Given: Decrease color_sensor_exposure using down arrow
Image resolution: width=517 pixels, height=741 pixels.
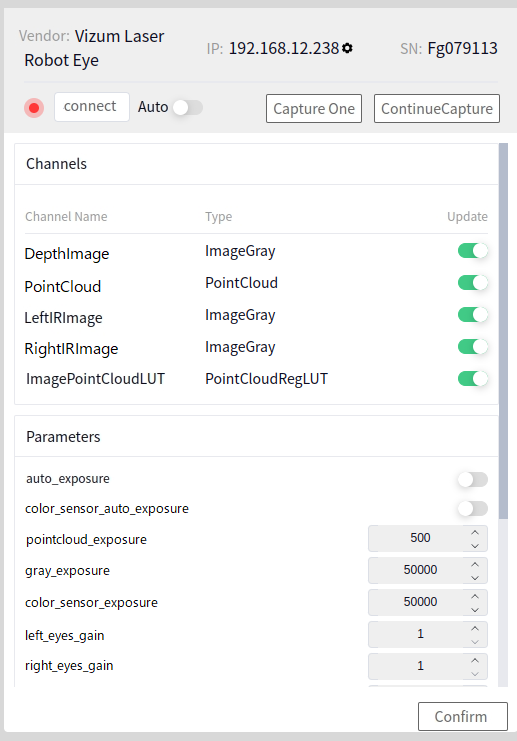Looking at the screenshot, I should point(475,610).
